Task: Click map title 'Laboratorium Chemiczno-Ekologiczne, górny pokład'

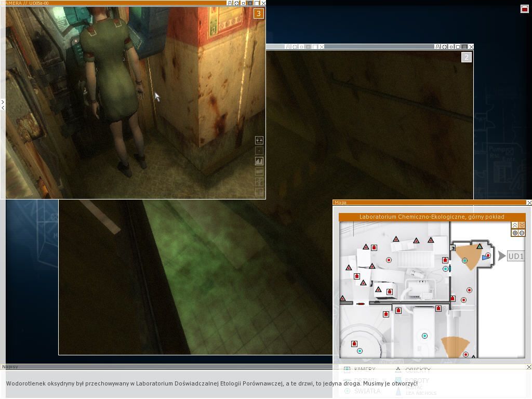Action: tap(432, 217)
